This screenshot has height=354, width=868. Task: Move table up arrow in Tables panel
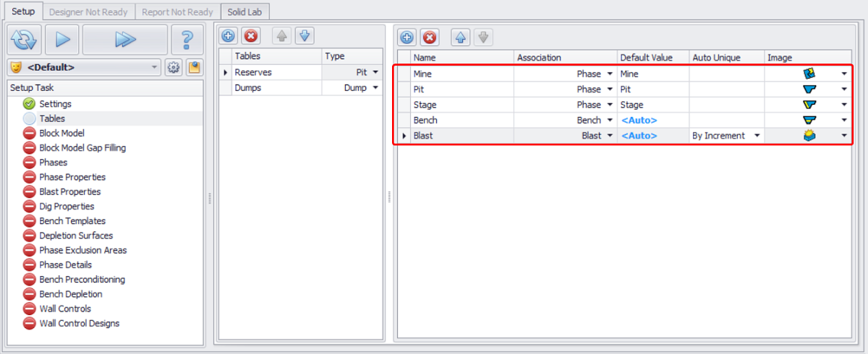[282, 35]
